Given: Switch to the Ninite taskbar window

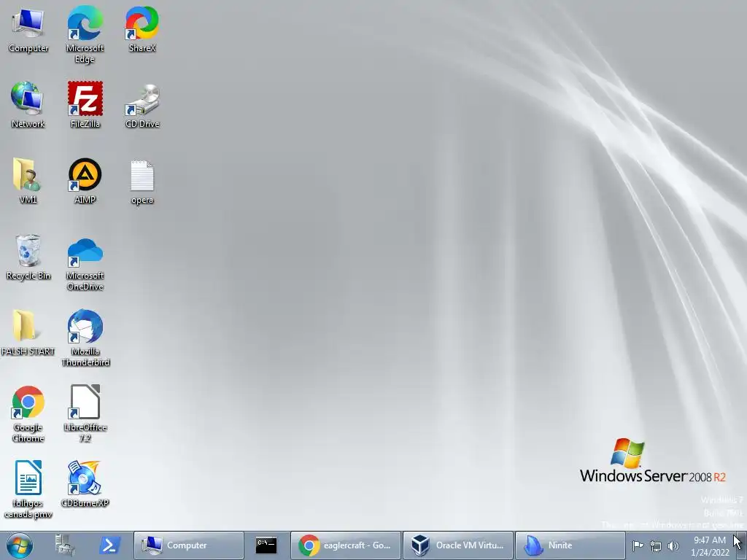Looking at the screenshot, I should tap(570, 545).
